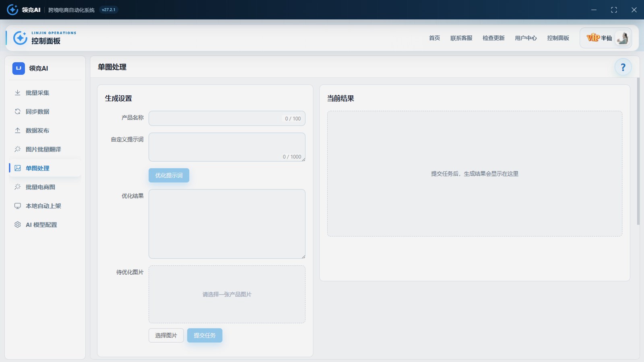This screenshot has height=362, width=644.
Task: Click the 图片批量翻译 sparkle icon
Action: pyautogui.click(x=18, y=149)
